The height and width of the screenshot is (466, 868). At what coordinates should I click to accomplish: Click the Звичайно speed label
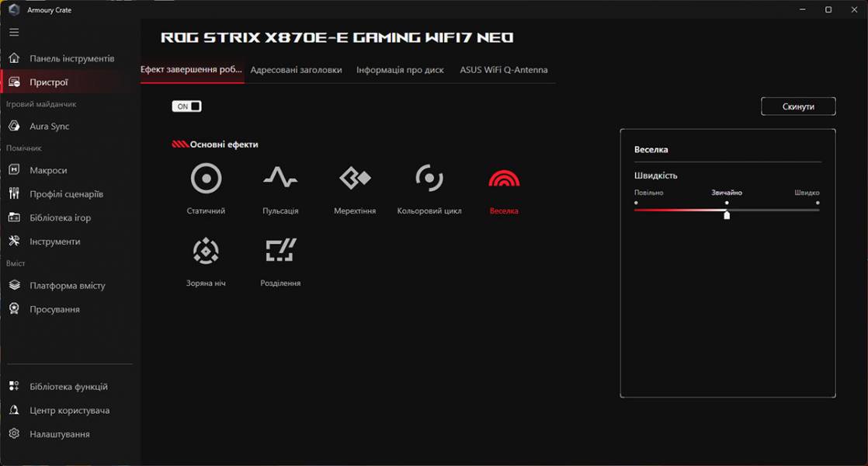(x=727, y=193)
